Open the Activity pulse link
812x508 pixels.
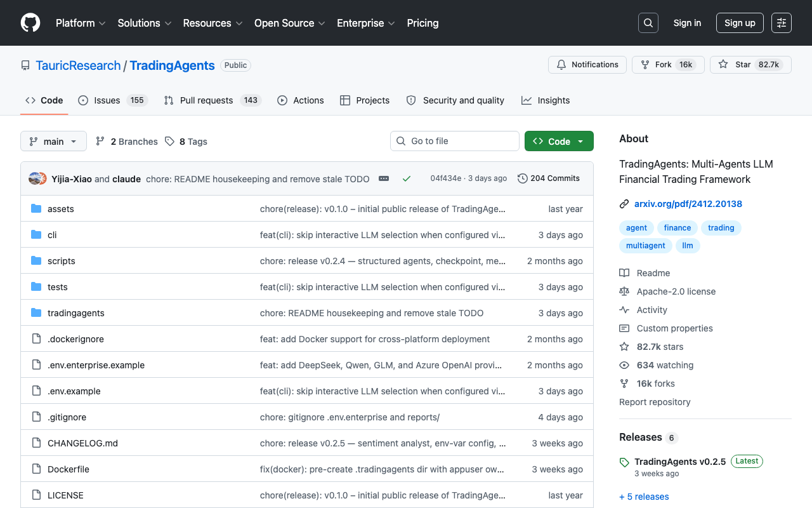pyautogui.click(x=643, y=310)
